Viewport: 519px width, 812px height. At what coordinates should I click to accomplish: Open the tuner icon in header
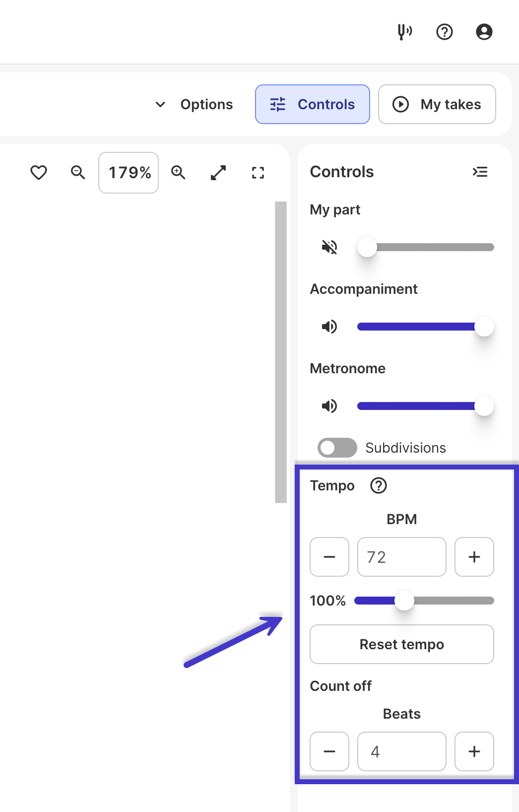(405, 32)
